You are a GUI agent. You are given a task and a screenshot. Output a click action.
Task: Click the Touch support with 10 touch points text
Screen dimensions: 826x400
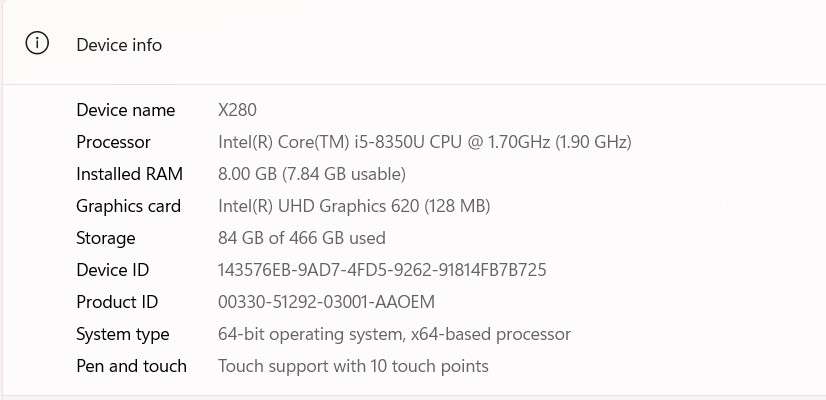click(x=353, y=366)
